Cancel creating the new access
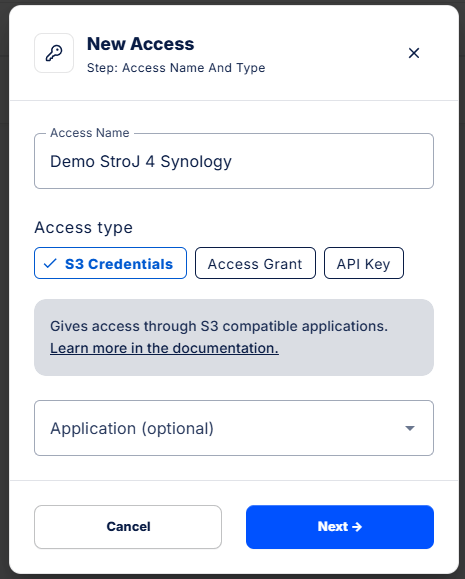This screenshot has width=465, height=579. point(128,527)
